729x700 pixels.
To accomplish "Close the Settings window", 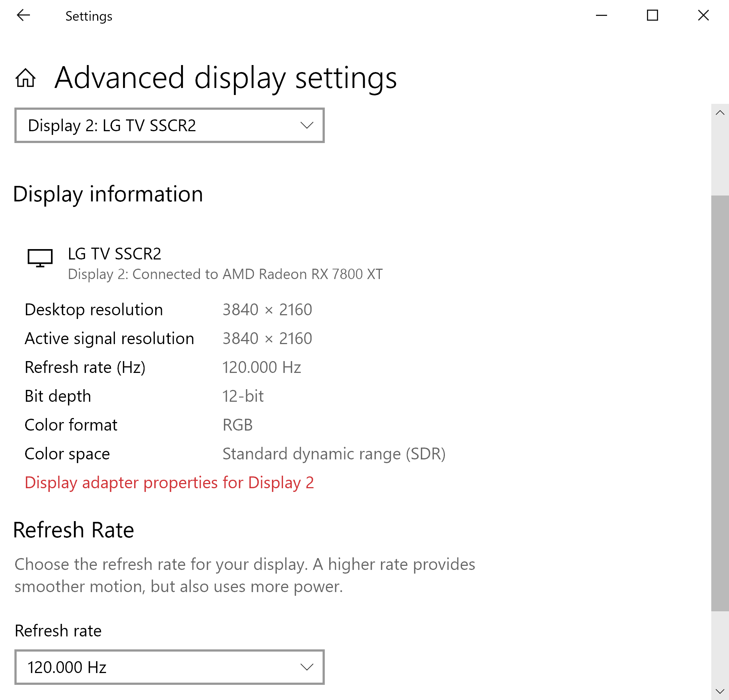I will [x=704, y=15].
